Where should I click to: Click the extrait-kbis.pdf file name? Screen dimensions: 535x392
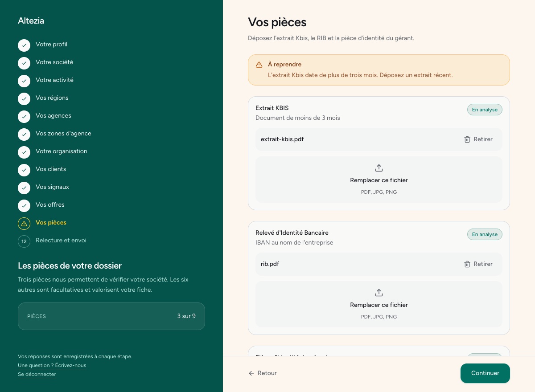[x=282, y=139]
